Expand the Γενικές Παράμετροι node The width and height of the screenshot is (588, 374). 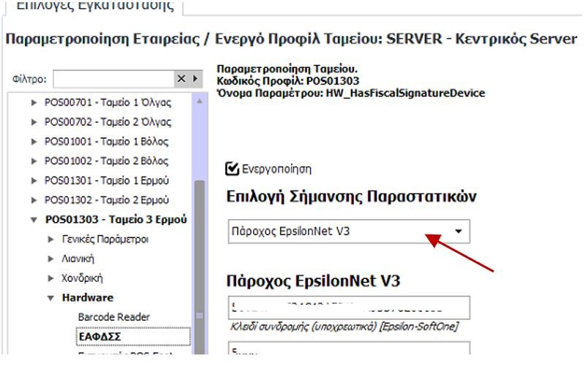coord(50,239)
